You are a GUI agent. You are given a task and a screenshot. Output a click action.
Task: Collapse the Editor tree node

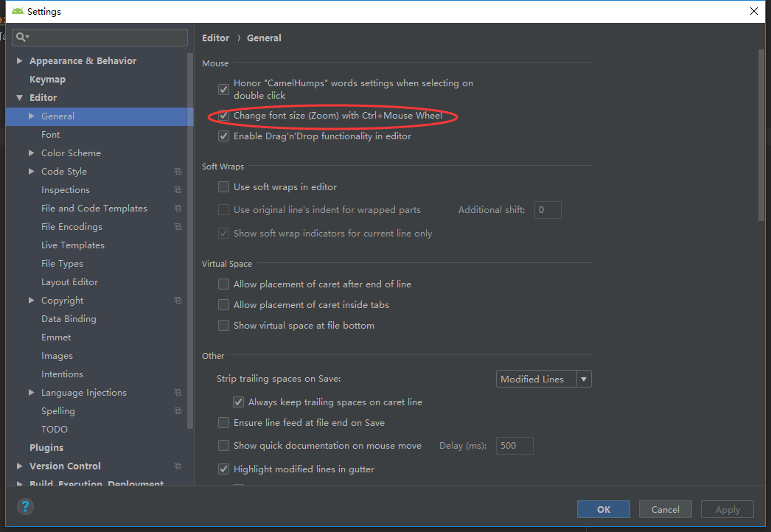click(x=19, y=97)
